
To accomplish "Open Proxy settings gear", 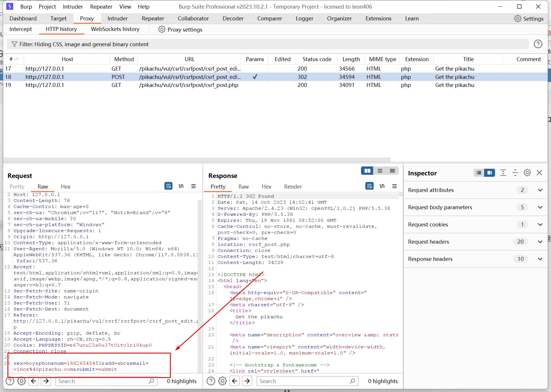I will tap(162, 30).
